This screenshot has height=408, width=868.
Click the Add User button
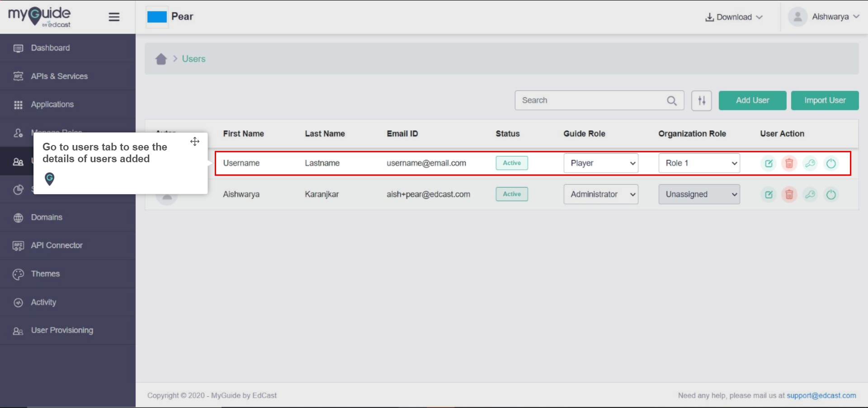pyautogui.click(x=752, y=100)
